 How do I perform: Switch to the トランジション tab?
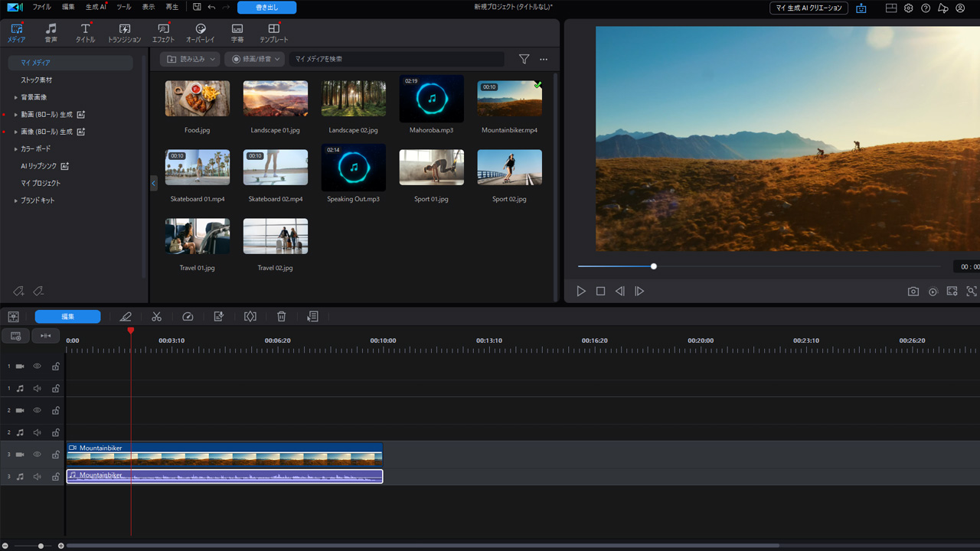point(124,33)
